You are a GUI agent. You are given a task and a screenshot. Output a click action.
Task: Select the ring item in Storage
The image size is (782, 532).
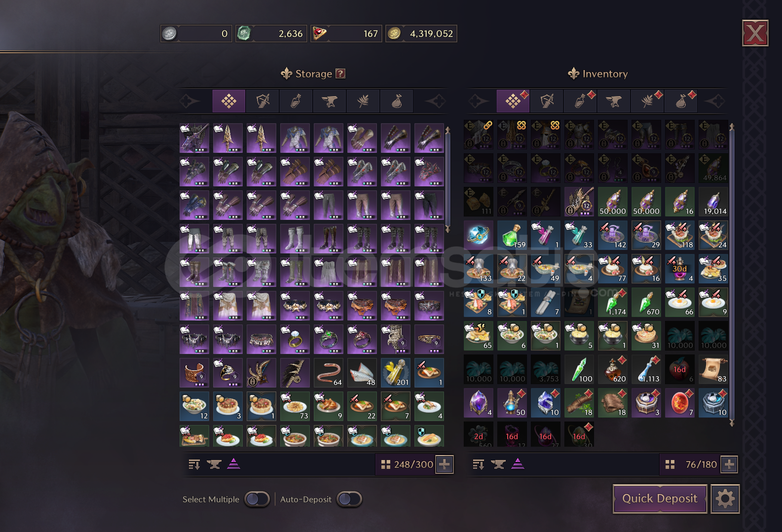click(295, 339)
